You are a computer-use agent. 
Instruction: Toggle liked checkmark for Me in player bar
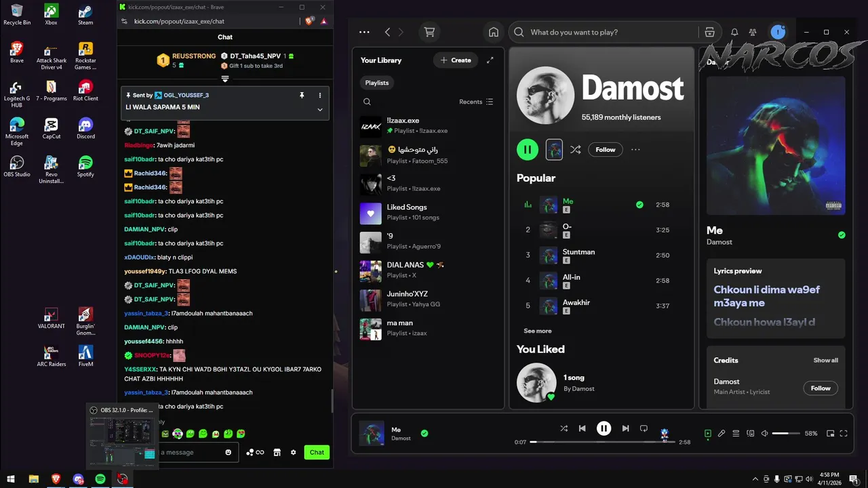click(x=424, y=433)
